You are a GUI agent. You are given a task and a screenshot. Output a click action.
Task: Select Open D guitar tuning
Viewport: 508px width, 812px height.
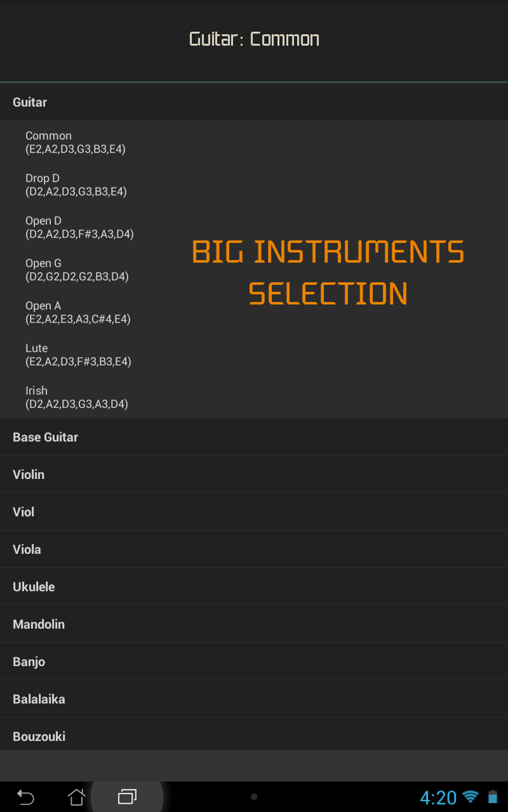click(79, 227)
